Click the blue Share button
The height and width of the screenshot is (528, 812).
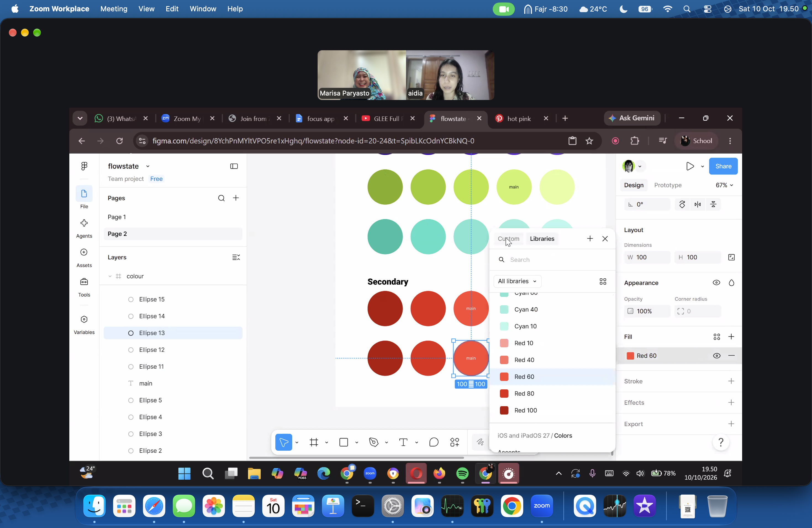[723, 166]
